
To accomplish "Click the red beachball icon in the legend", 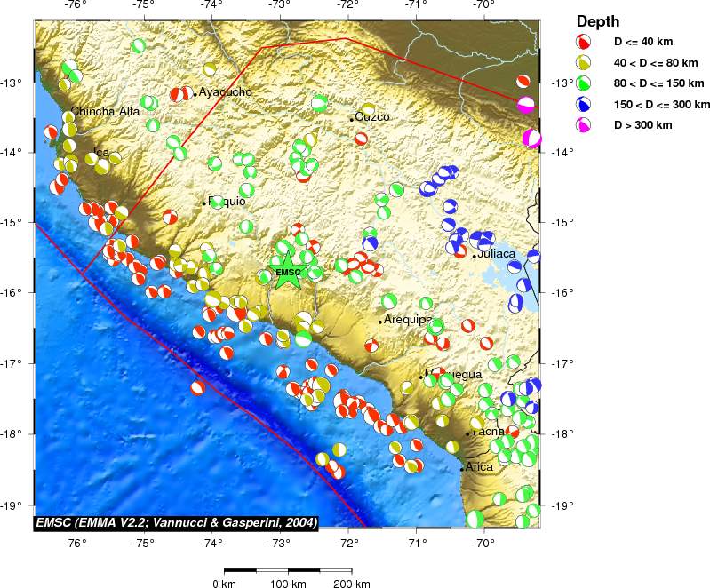I will coord(585,42).
